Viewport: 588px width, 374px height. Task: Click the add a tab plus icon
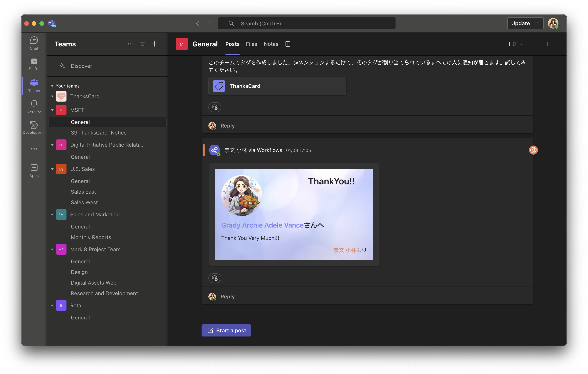(288, 44)
